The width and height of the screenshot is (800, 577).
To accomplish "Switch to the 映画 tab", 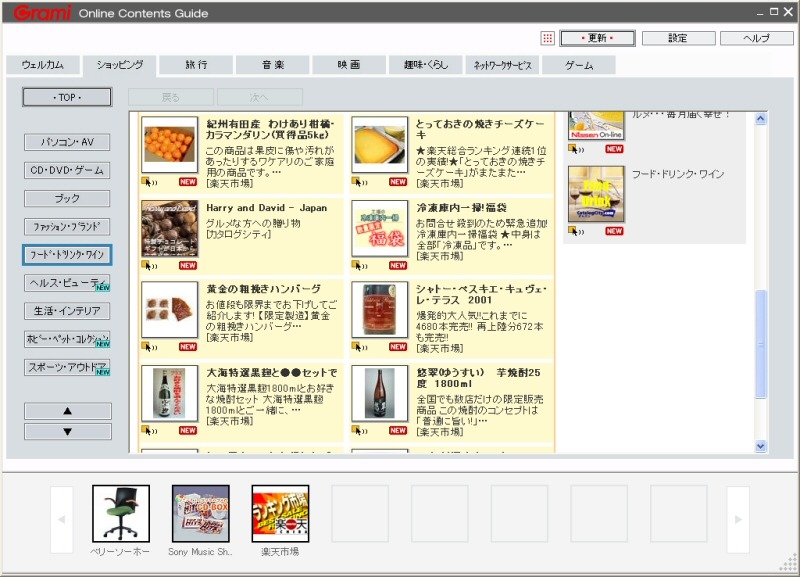I will [x=349, y=65].
